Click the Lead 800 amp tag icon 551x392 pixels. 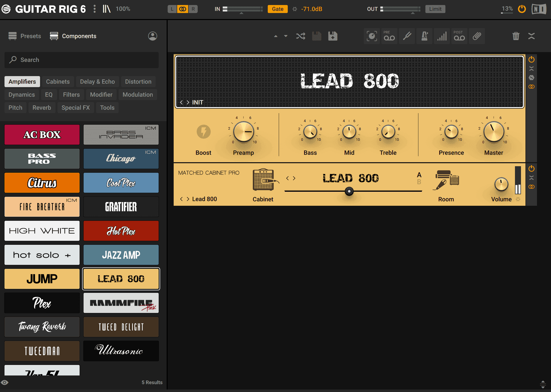531,78
